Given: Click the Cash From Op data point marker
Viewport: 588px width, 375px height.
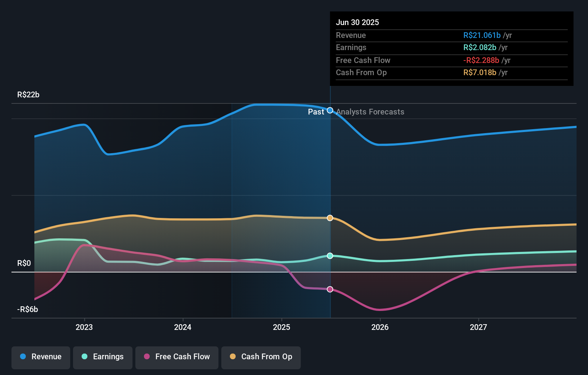Looking at the screenshot, I should click(330, 218).
